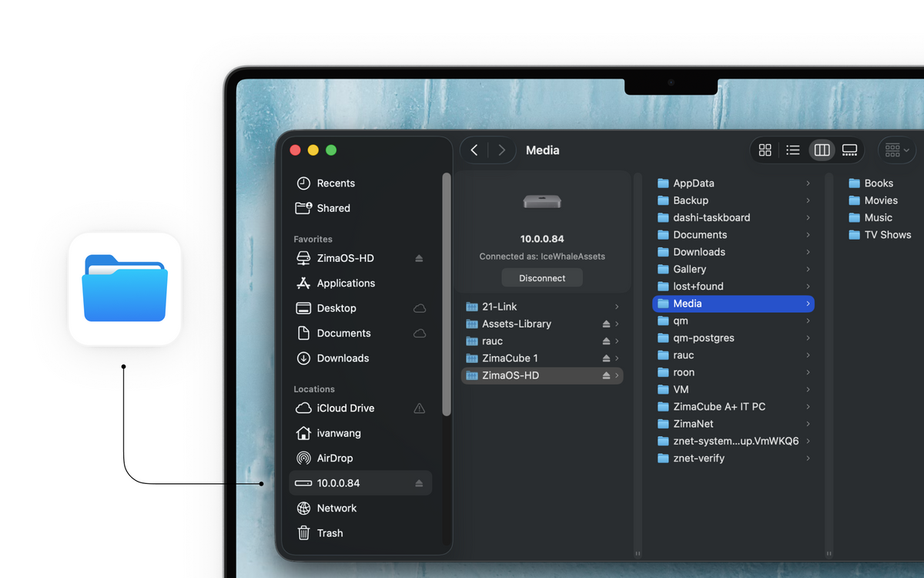Image resolution: width=924 pixels, height=578 pixels.
Task: Click the 10.0.0.84 server computer icon
Action: tap(542, 202)
